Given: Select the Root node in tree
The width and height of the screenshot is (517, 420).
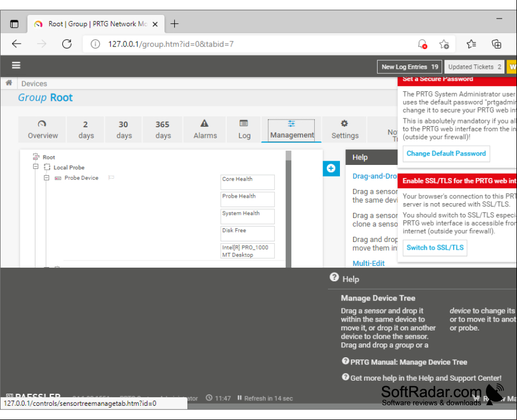Looking at the screenshot, I should point(49,157).
